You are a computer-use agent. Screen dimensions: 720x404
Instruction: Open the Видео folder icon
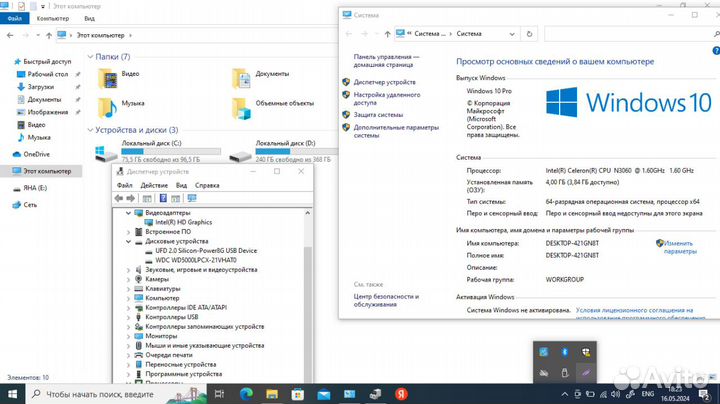[108, 78]
